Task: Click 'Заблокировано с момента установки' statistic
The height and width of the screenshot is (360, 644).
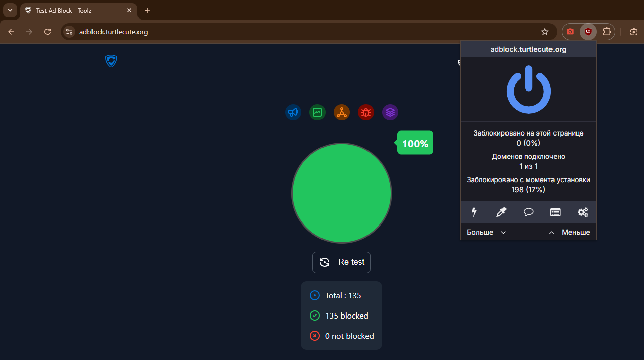Action: 529,185
